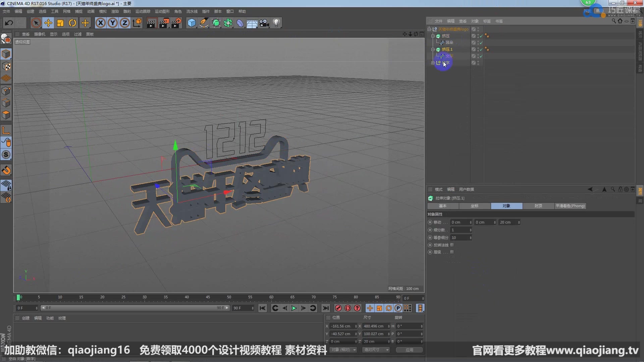Click the Phong tag on 挤压.1
This screenshot has width=644, height=362.
coord(487,49)
